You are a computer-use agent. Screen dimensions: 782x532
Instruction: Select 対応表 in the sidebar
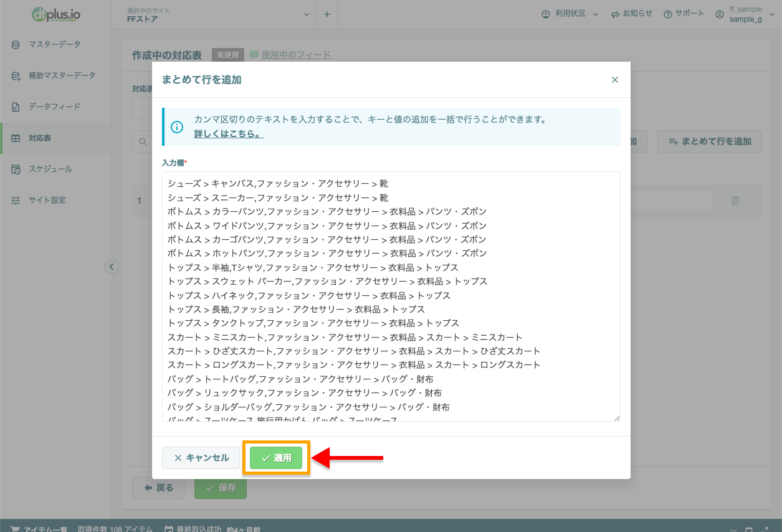[x=55, y=138]
